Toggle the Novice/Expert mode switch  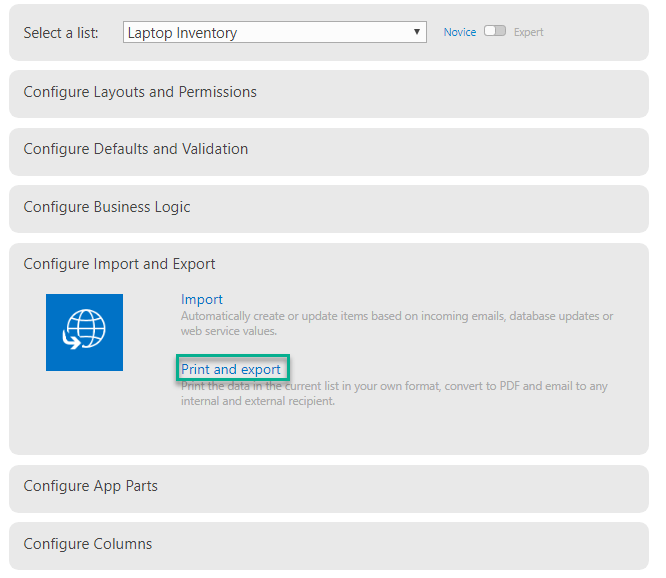point(495,31)
